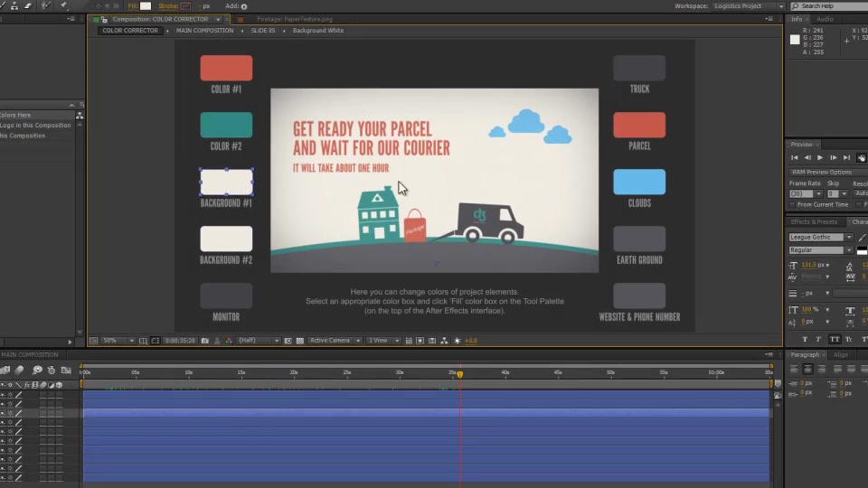Image resolution: width=868 pixels, height=488 pixels.
Task: Click Reset Exposure icon
Action: (x=458, y=341)
